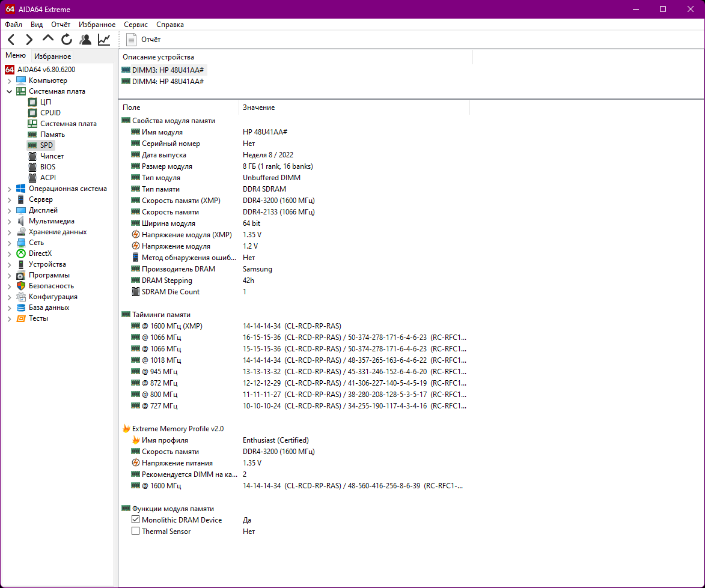Select the SPD item icon in tree
Image resolution: width=705 pixels, height=588 pixels.
[32, 145]
